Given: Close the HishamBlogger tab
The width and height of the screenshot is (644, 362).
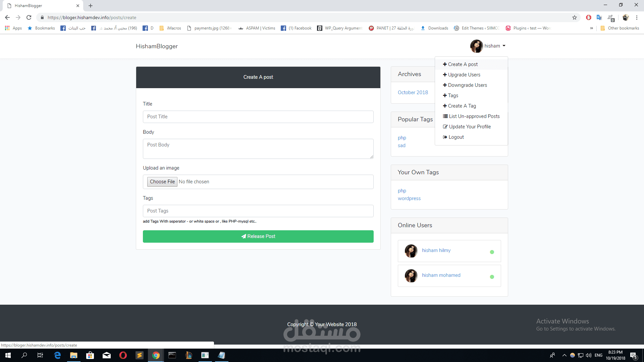Looking at the screenshot, I should click(x=78, y=6).
